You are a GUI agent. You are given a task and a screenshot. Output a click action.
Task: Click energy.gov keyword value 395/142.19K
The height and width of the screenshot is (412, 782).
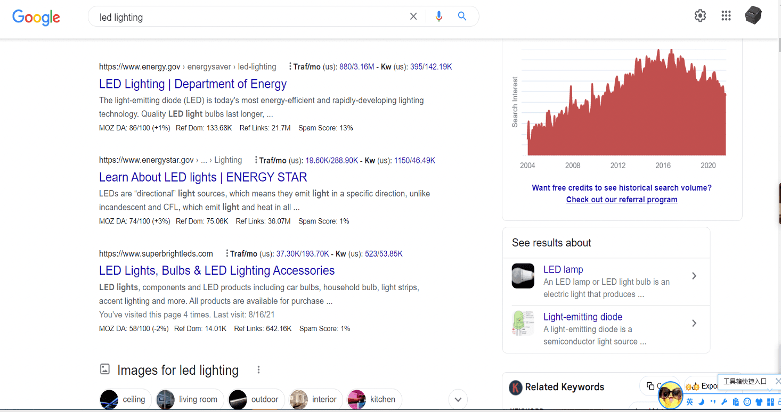pos(431,66)
